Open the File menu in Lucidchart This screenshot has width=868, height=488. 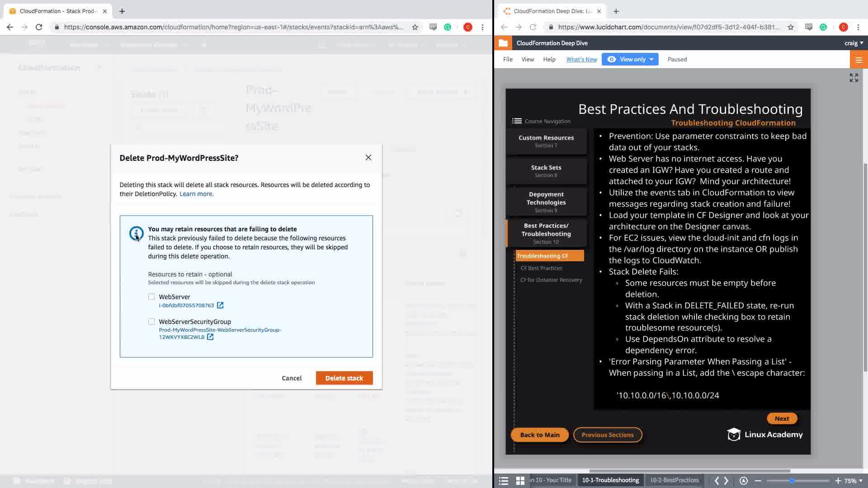tap(508, 59)
